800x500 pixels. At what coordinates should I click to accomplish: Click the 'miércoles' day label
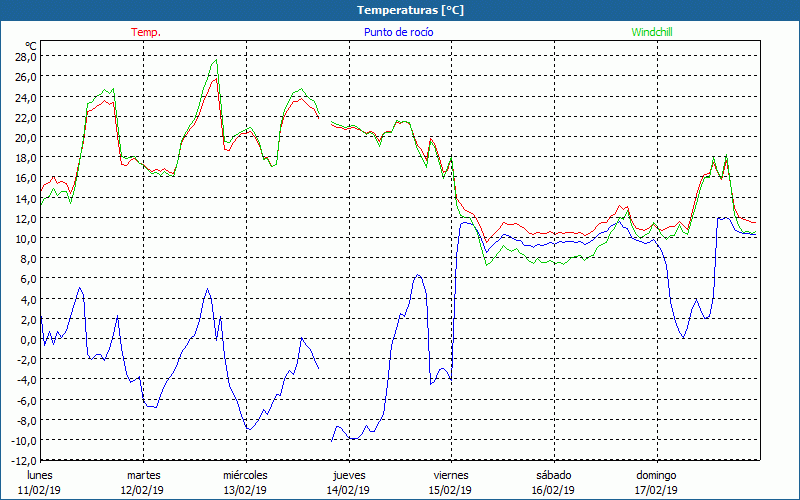tap(245, 475)
